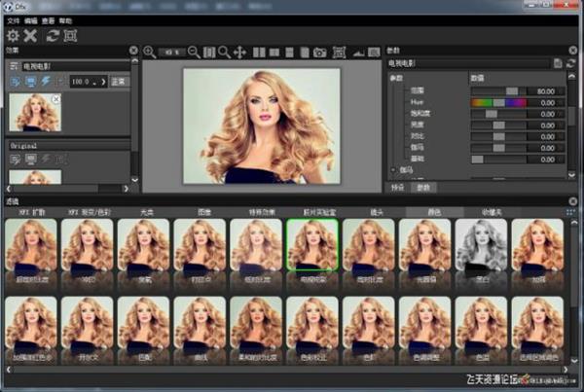Viewport: 584px width, 392px height.
Task: Click the zoom out magnifier above the preview
Action: [194, 52]
